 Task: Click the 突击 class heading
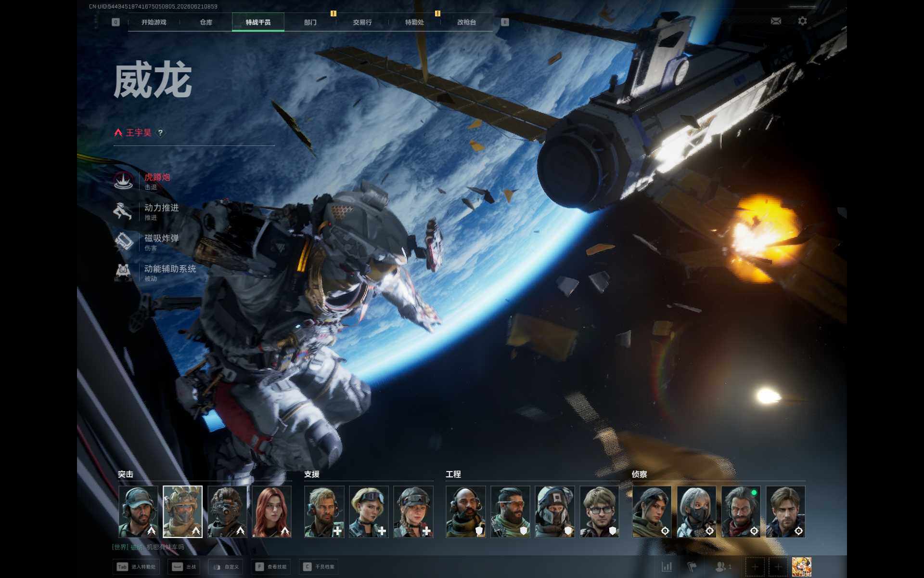tap(126, 474)
